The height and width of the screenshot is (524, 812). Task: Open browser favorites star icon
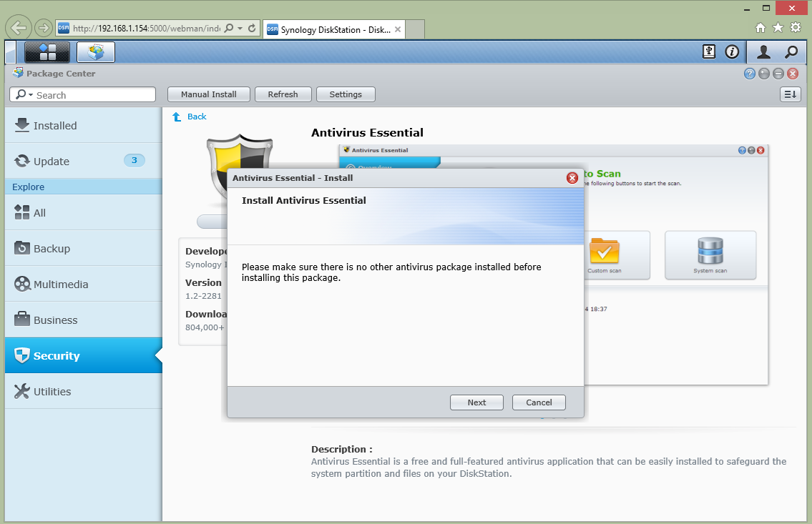tap(778, 27)
